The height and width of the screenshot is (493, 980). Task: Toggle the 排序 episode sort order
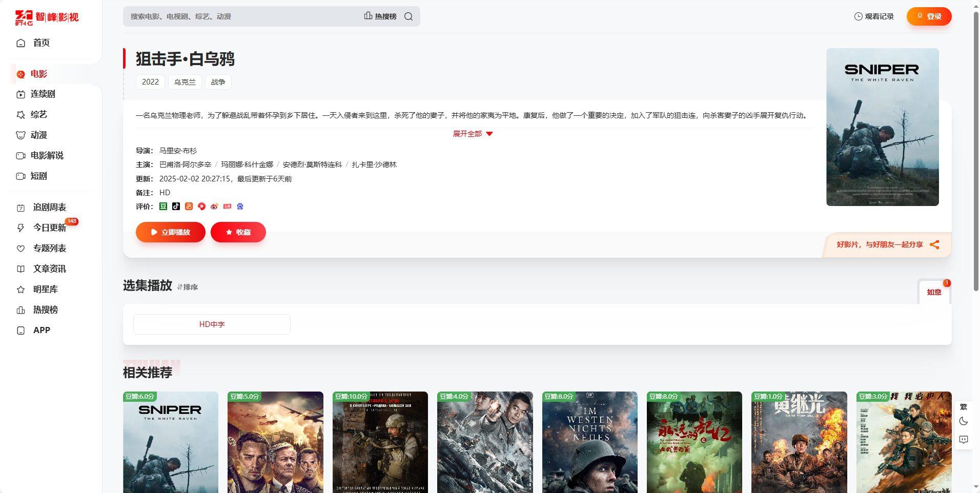coord(187,287)
